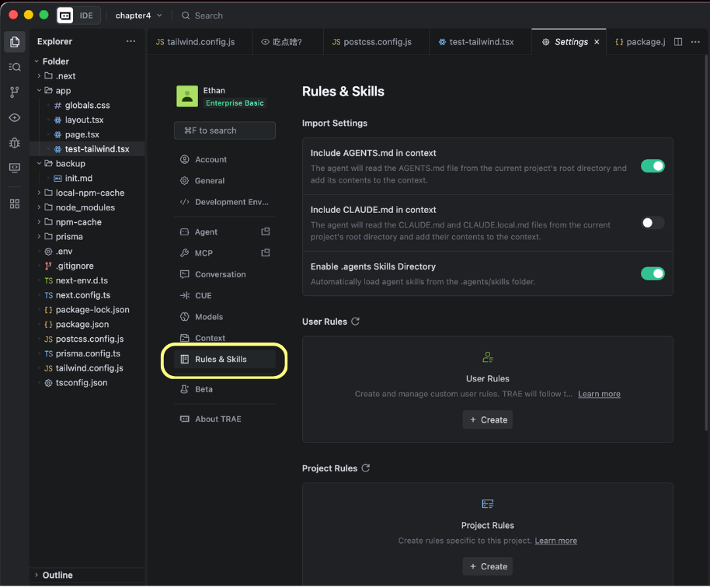Enable Include CLAUDE.md in context toggle
The width and height of the screenshot is (710, 588).
(x=652, y=223)
